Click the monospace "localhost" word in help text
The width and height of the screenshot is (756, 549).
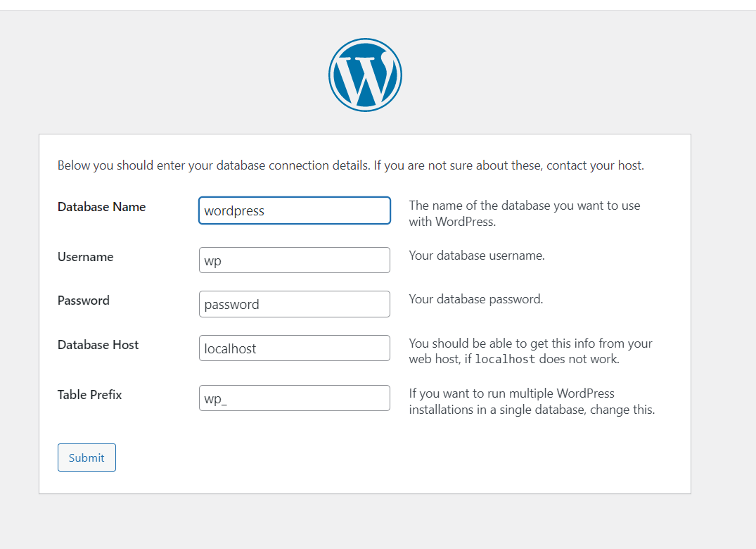(505, 359)
